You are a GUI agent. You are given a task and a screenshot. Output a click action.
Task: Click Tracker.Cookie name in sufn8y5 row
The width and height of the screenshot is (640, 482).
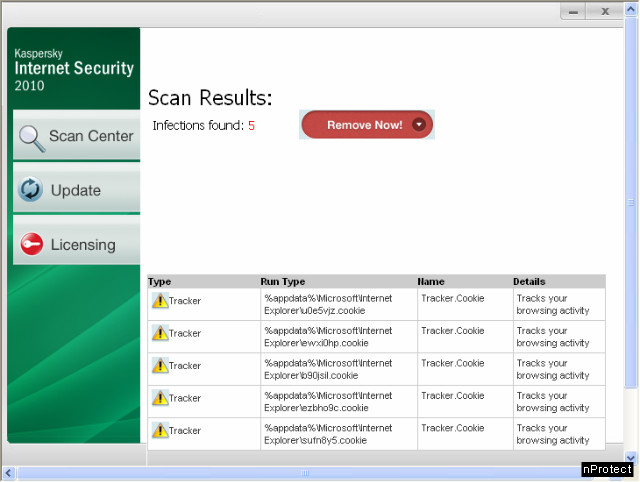click(453, 428)
